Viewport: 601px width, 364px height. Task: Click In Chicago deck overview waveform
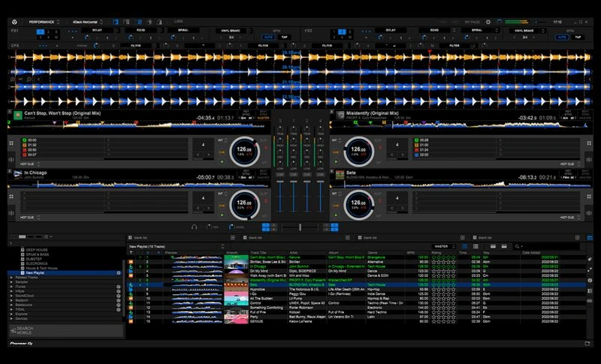[x=138, y=185]
